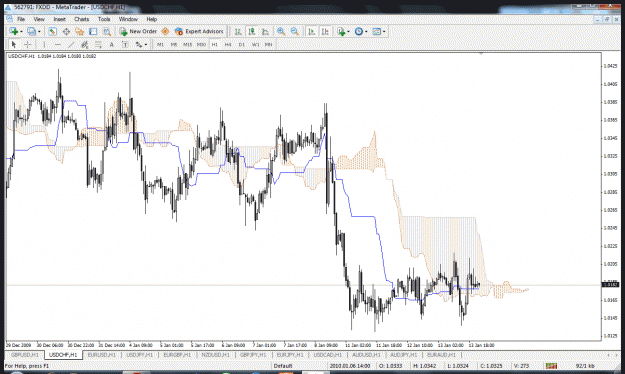Open the Profiles toolbar icon
The height and width of the screenshot is (374, 625).
point(31,31)
